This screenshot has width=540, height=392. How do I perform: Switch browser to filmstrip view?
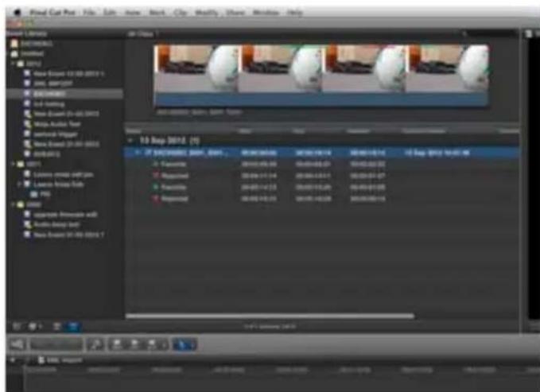tap(56, 326)
